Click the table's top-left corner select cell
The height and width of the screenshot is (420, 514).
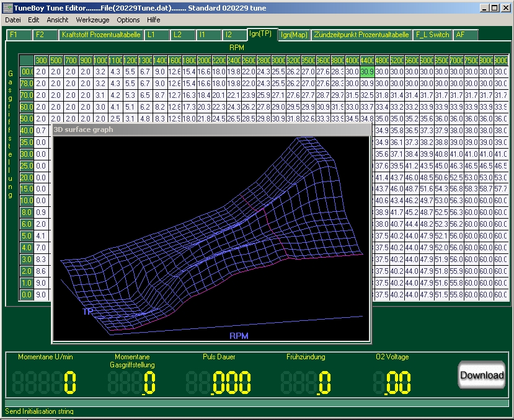click(x=27, y=60)
